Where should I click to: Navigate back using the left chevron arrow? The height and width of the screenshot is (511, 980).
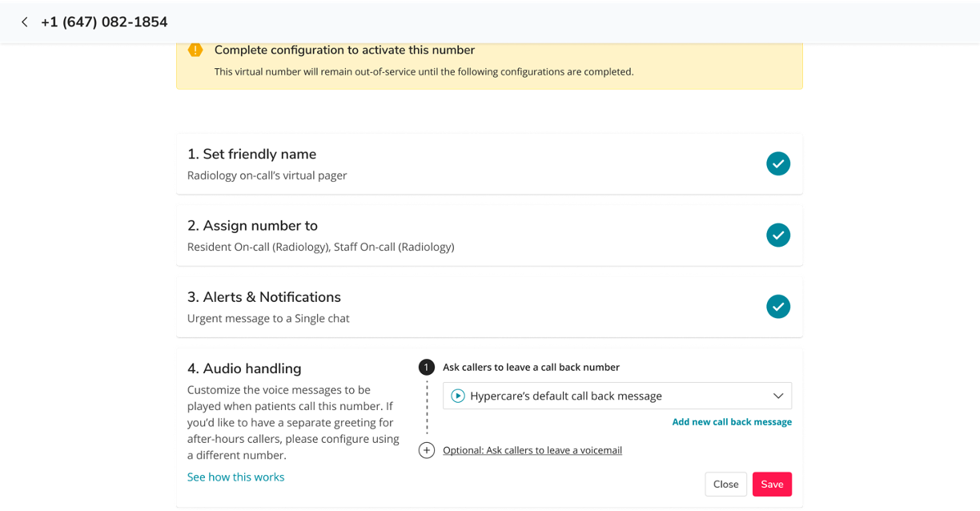pyautogui.click(x=24, y=22)
